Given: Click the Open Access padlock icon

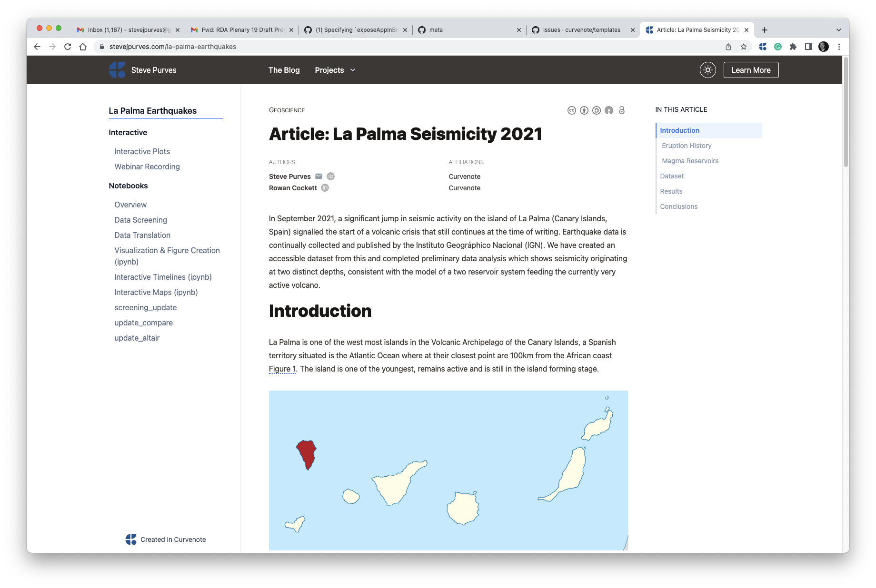Looking at the screenshot, I should click(621, 110).
